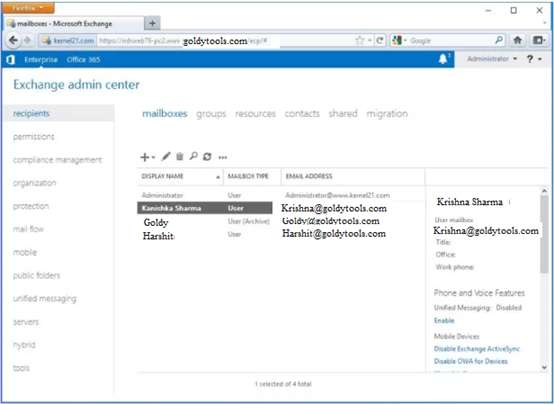554x404 pixels.
Task: Select the shared tab
Action: pos(343,113)
